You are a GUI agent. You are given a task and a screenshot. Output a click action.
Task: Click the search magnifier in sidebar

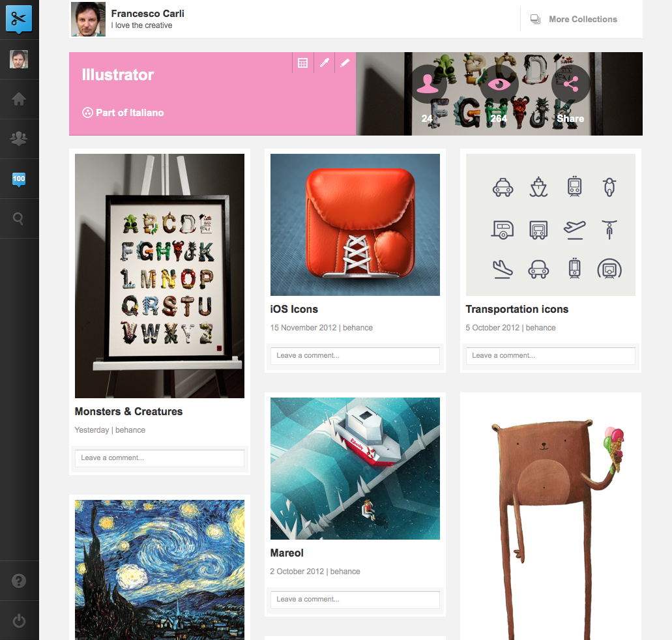point(18,218)
